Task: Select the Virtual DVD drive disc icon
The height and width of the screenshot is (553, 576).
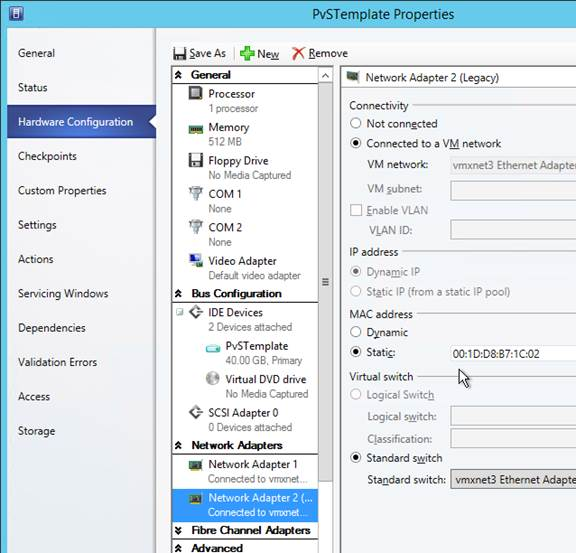Action: tap(213, 378)
